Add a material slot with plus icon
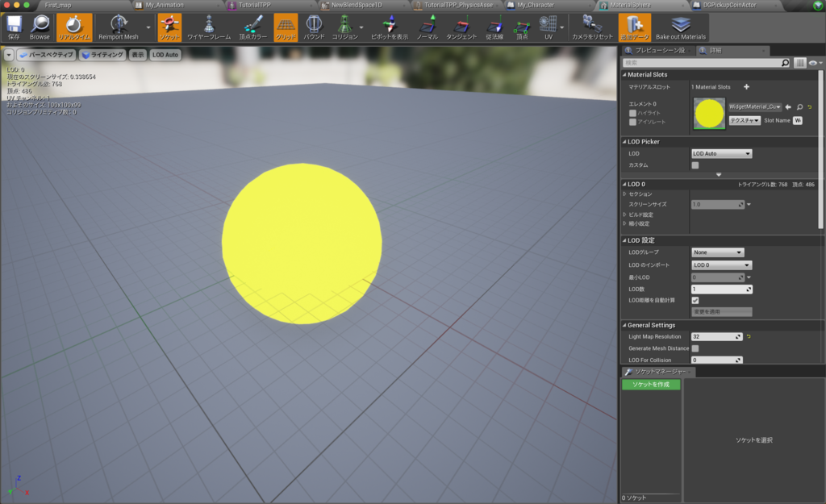Image resolution: width=826 pixels, height=504 pixels. pos(746,86)
